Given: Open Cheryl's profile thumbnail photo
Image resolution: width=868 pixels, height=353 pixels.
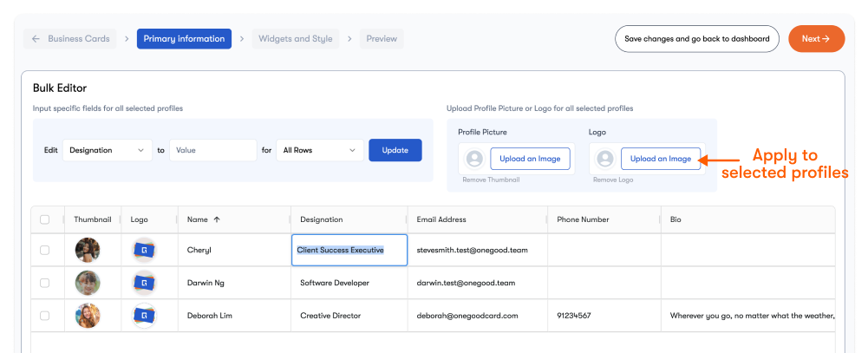Looking at the screenshot, I should (x=88, y=251).
